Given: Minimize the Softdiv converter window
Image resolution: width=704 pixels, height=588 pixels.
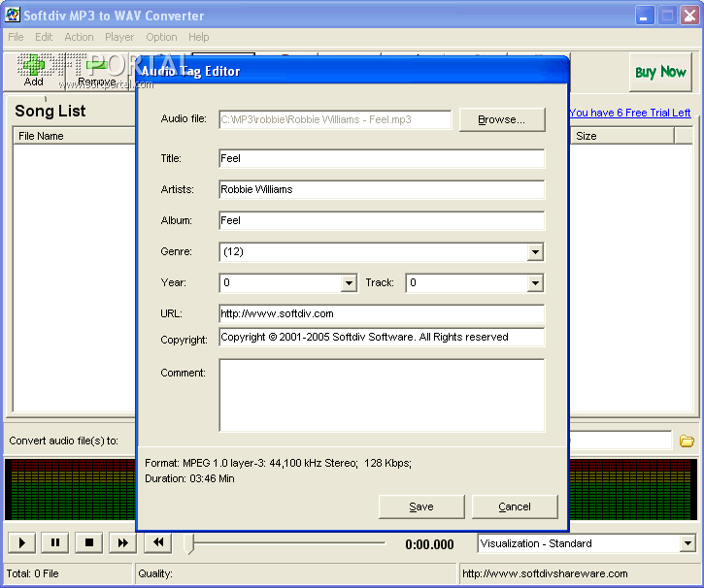Looking at the screenshot, I should tap(645, 16).
